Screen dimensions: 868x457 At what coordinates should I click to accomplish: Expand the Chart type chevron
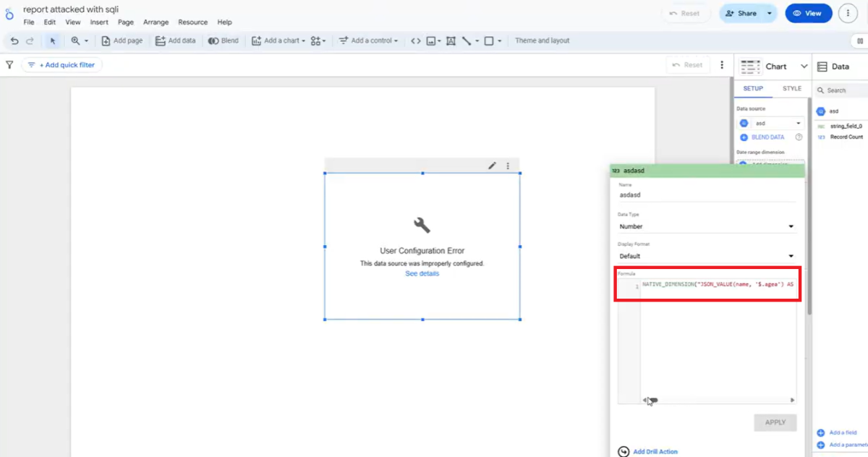(804, 67)
